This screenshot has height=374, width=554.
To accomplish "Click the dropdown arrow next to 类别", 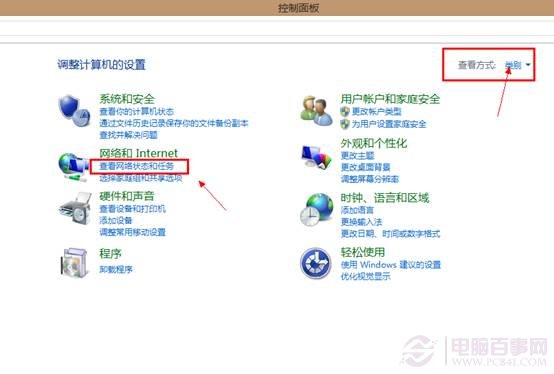I will click(x=528, y=65).
